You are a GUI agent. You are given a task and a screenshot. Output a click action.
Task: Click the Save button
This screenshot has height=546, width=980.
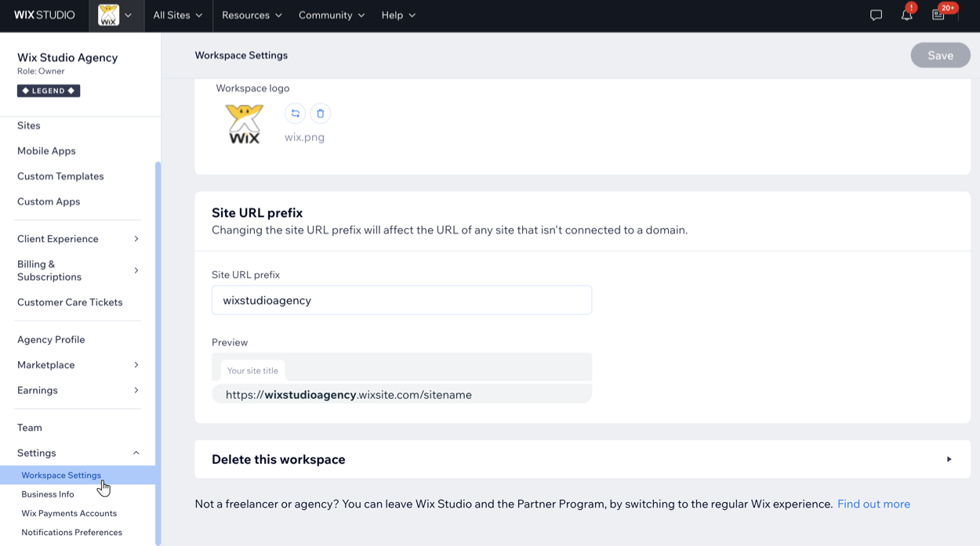coord(940,56)
